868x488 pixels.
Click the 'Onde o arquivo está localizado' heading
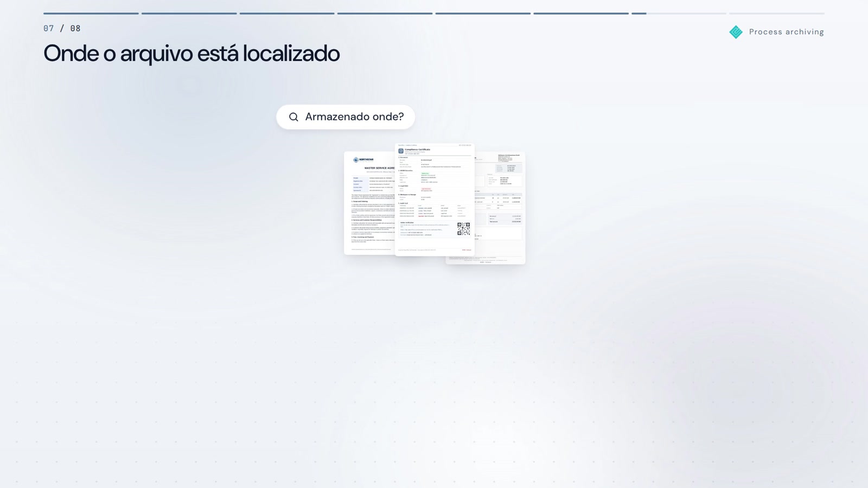[x=192, y=54]
